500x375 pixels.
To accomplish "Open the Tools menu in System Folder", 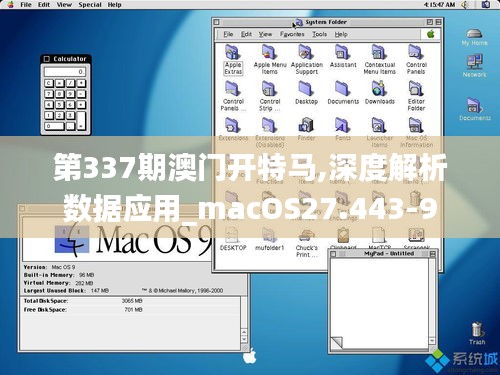I will click(319, 34).
